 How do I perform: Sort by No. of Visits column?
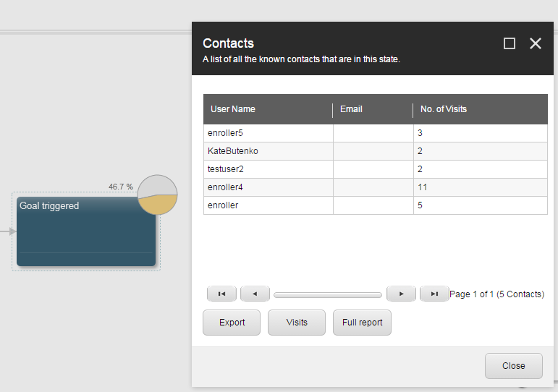coord(444,109)
